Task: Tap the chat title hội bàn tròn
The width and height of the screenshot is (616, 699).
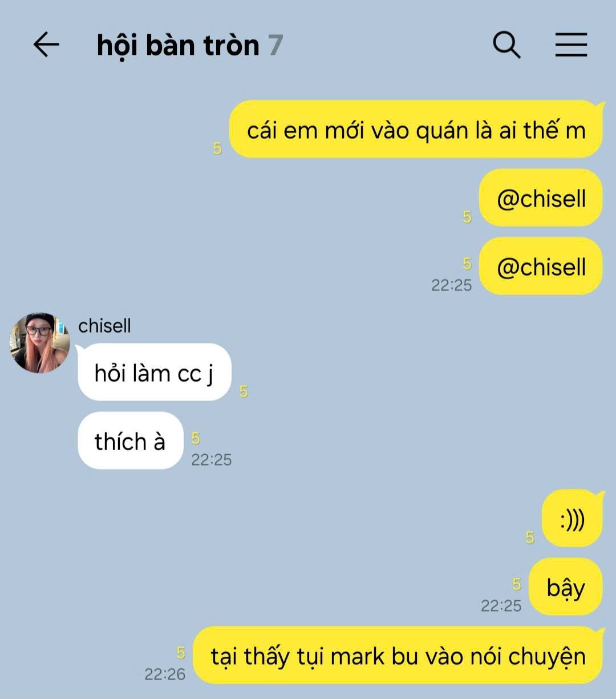Action: pyautogui.click(x=178, y=46)
